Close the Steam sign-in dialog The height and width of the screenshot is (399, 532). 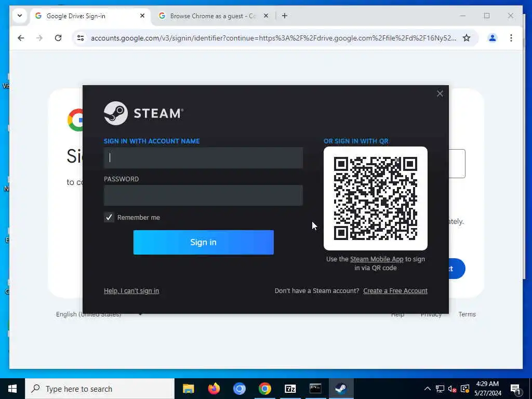440,94
